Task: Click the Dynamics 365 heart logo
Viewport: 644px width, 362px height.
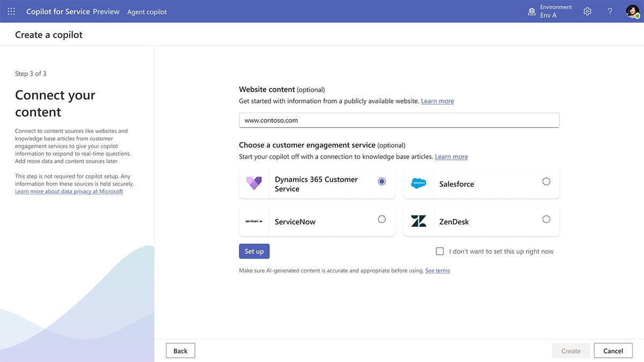Action: (254, 183)
